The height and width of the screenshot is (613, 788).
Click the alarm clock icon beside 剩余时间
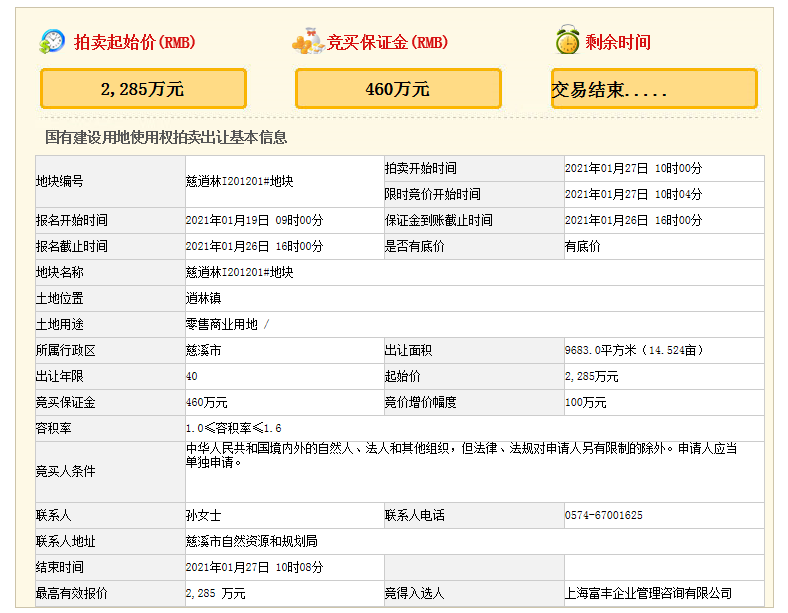(x=567, y=42)
